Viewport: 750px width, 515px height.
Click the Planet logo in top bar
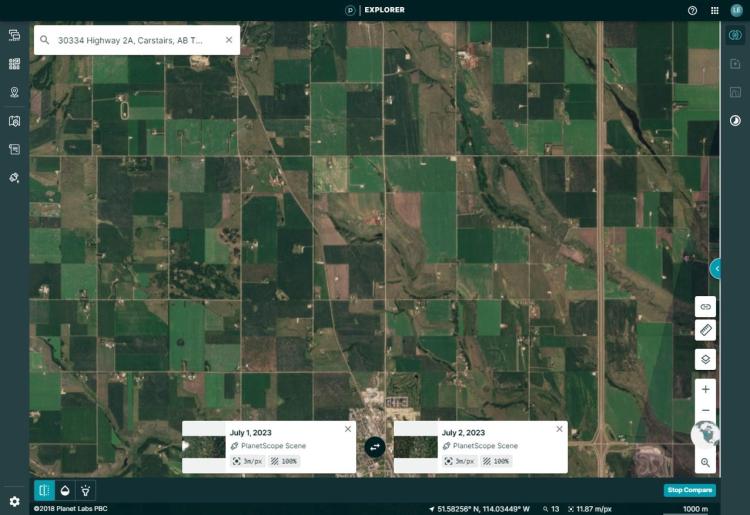350,10
